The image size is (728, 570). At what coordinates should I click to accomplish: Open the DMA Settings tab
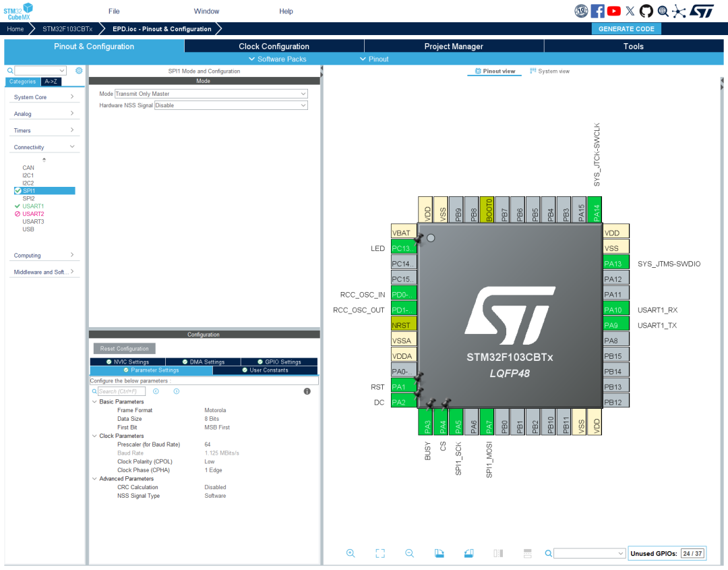204,362
